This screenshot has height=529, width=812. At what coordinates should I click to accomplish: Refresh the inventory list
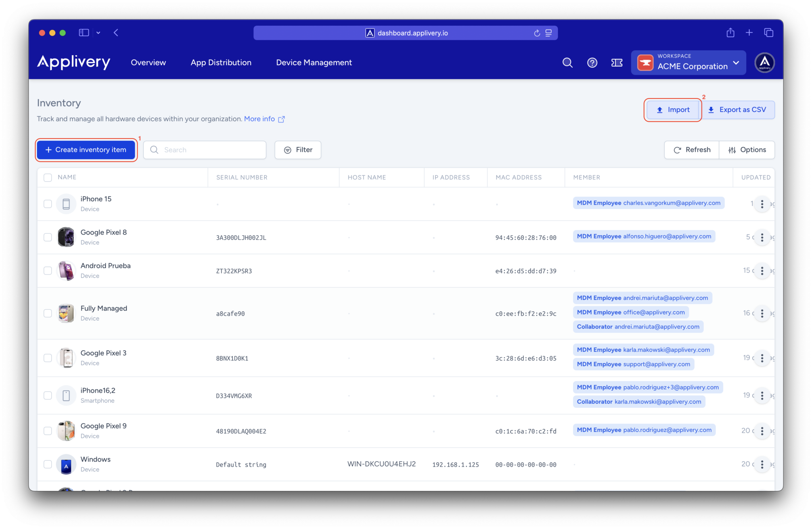691,150
